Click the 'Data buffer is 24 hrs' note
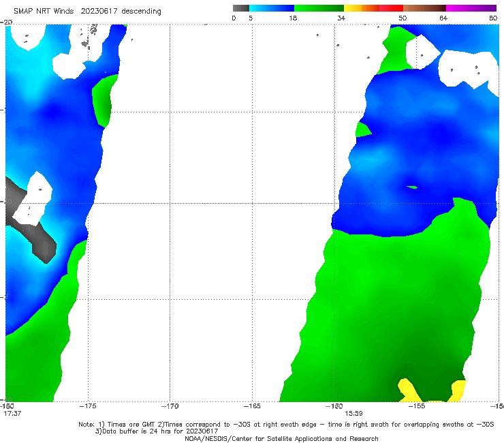This screenshot has height=443, width=504. 157,431
